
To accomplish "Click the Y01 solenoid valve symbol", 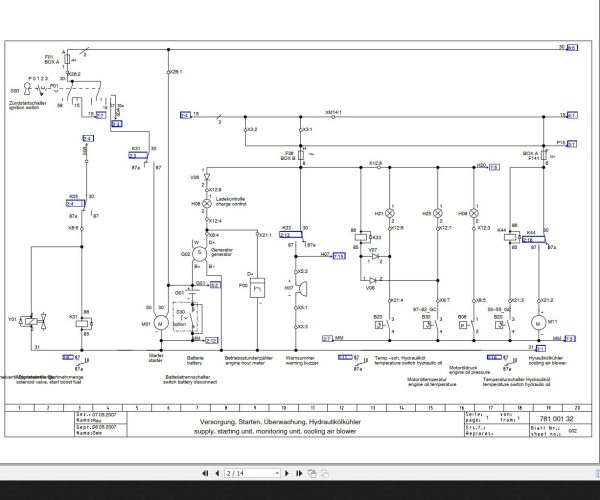I will coord(34,321).
